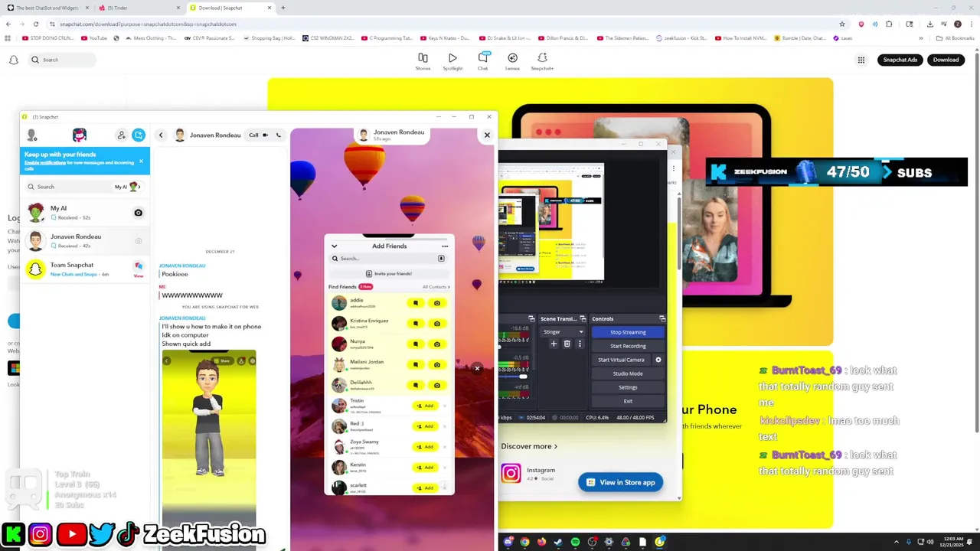Open the All Bookmarks folder
Screen dimensions: 980x551
(955, 37)
